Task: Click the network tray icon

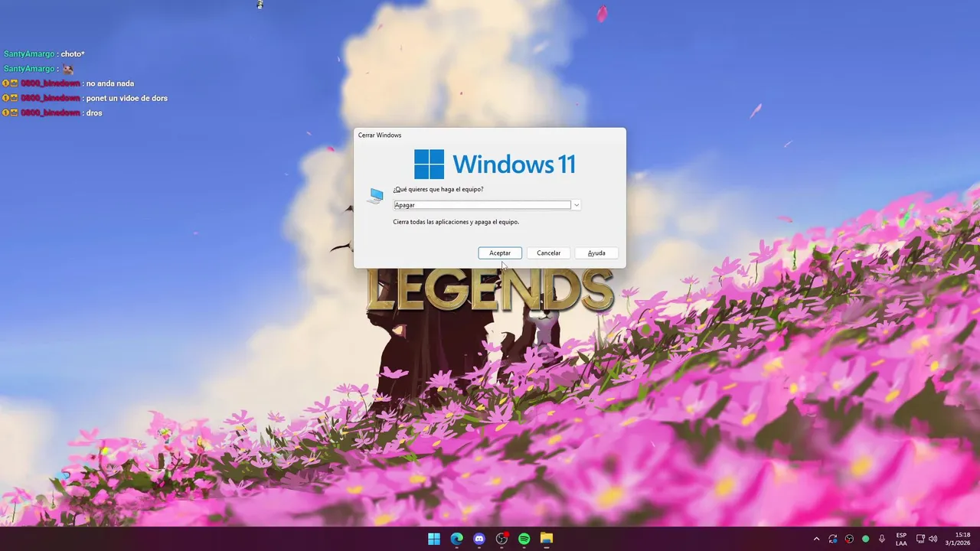Action: pyautogui.click(x=921, y=539)
